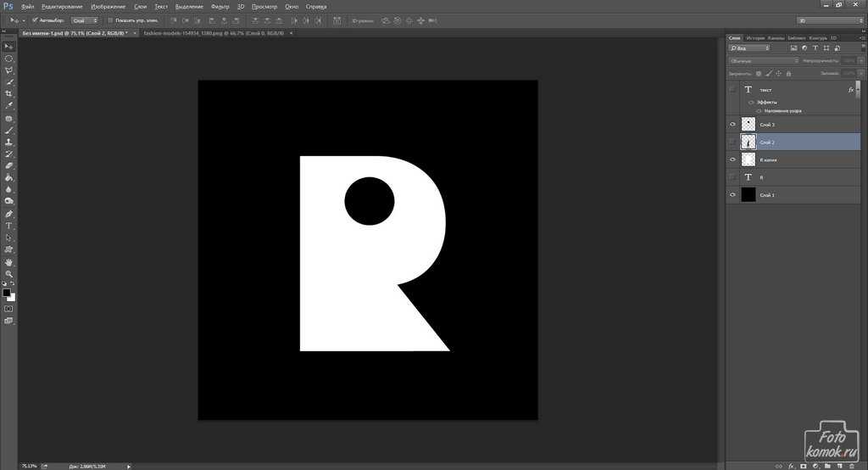
Task: Select the Horizontal Type tool
Action: tap(8, 226)
